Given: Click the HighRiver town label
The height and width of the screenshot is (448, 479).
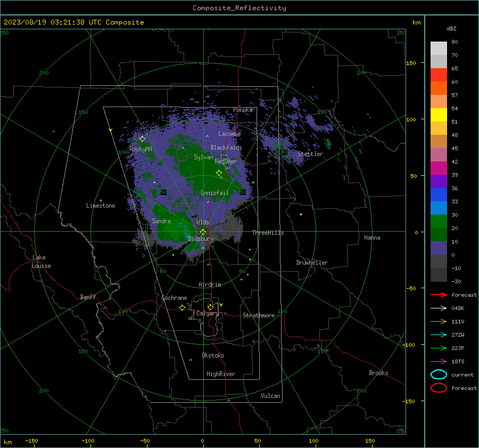Looking at the screenshot, I should (x=221, y=374).
